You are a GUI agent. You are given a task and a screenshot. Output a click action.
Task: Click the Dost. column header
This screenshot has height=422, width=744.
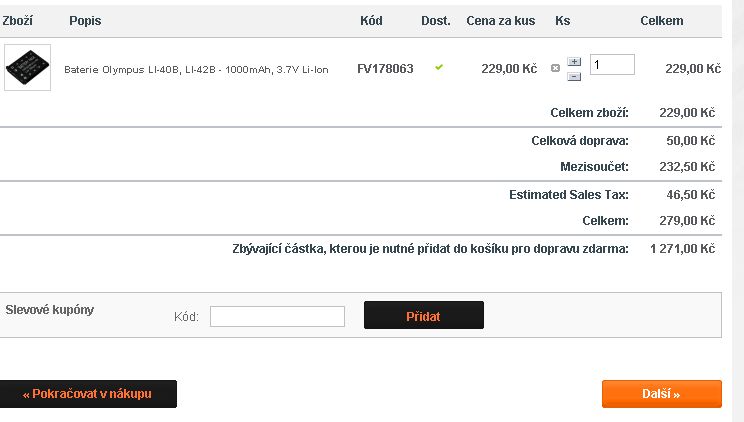pyautogui.click(x=436, y=21)
